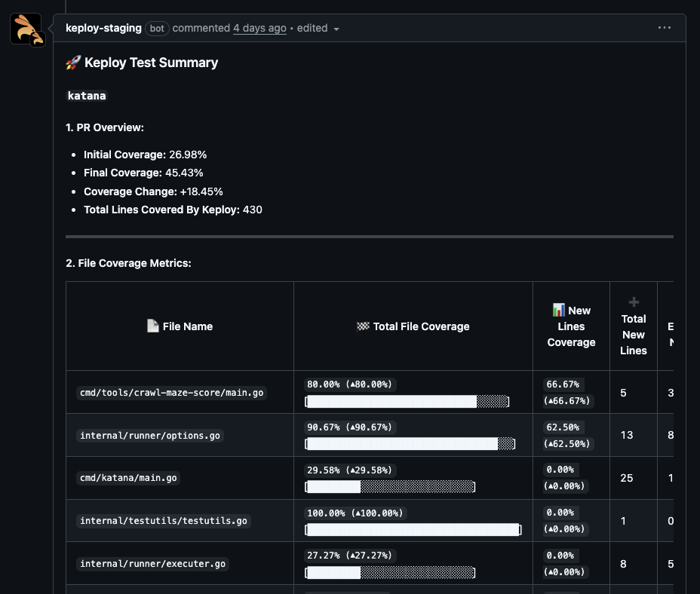Select Total Lines Covered By Keploy: 430
The height and width of the screenshot is (594, 700).
pos(173,210)
